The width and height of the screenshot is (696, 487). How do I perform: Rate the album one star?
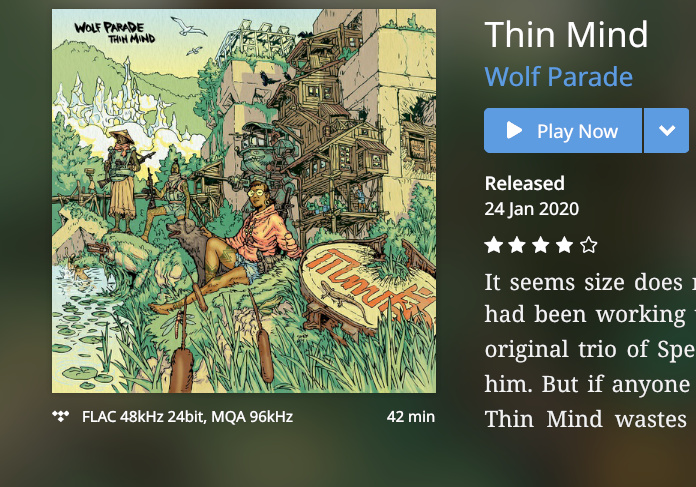[x=494, y=245]
